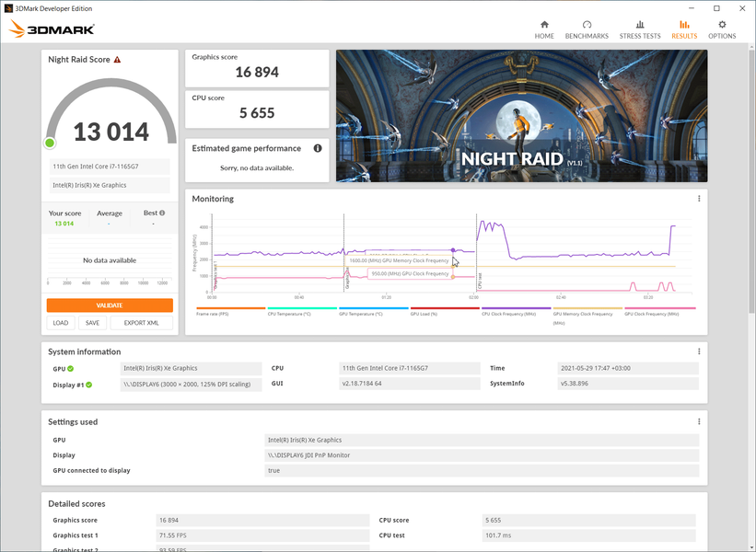
Task: Open the Monitoring panel kebab menu
Action: click(x=699, y=199)
